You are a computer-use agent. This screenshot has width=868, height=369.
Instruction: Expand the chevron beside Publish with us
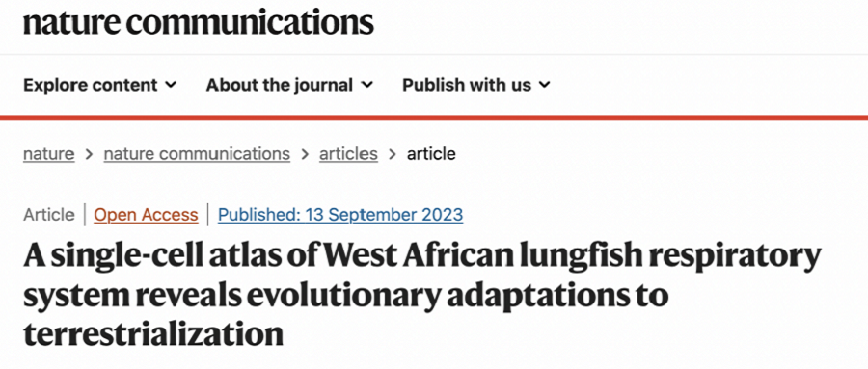(x=545, y=85)
